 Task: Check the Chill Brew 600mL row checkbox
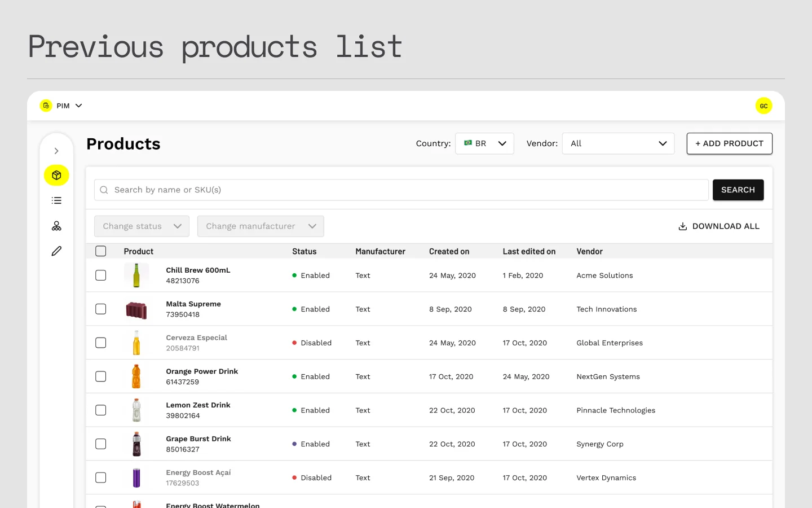(x=101, y=275)
